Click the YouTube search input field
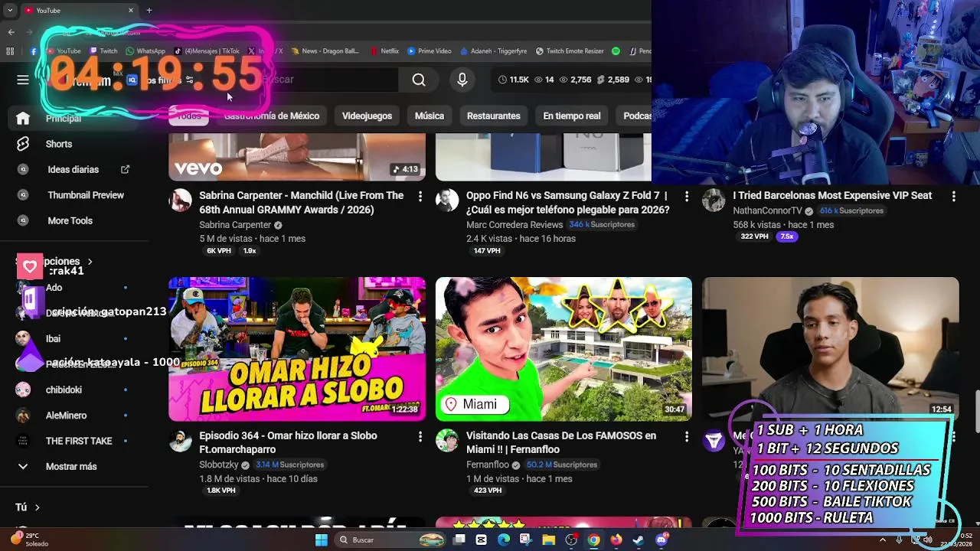980x551 pixels. [x=328, y=80]
